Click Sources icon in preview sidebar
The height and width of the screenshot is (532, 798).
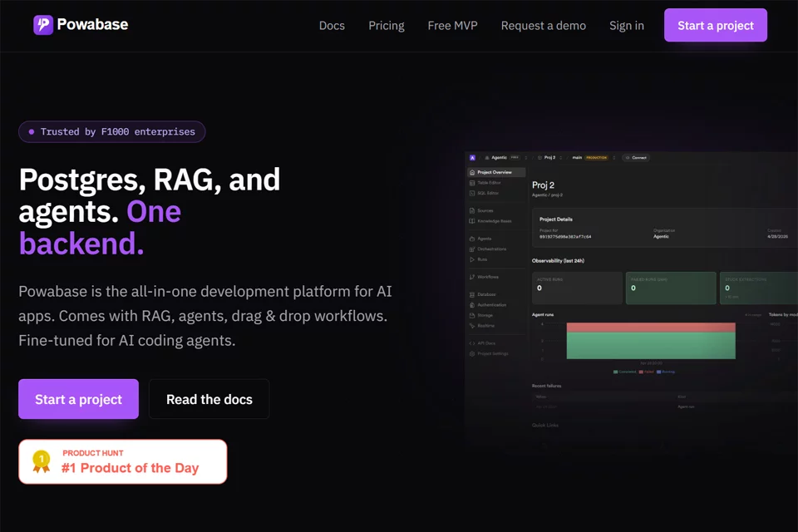(x=472, y=211)
